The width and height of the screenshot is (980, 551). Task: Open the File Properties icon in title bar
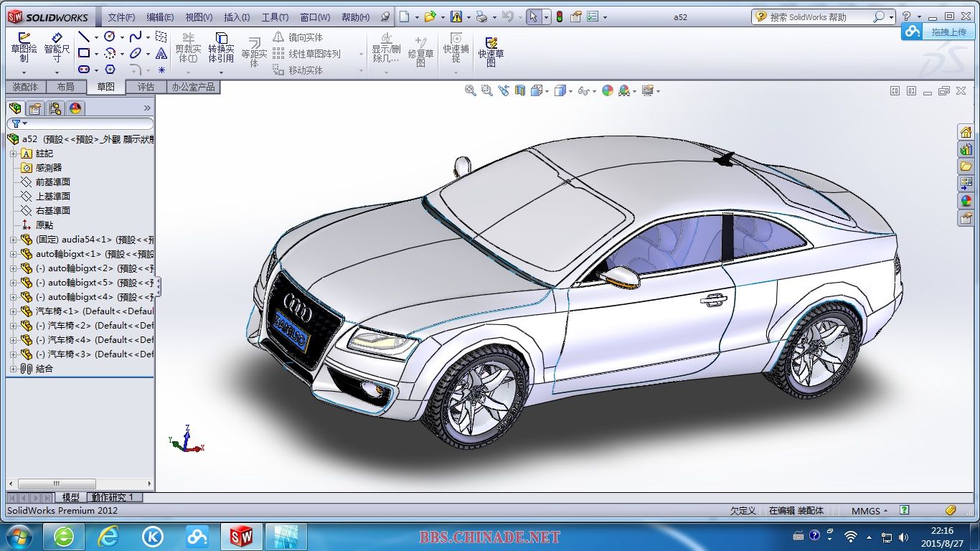pos(576,17)
